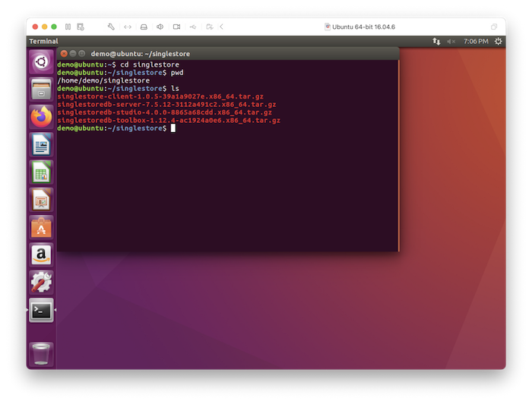Open System Settings from launcher
This screenshot has width=532, height=404.
[x=41, y=282]
